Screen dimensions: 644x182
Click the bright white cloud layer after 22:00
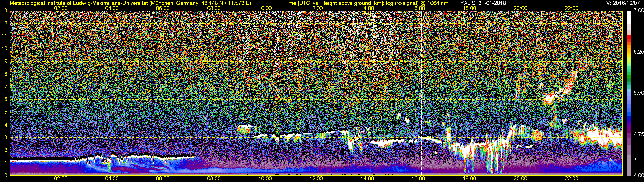[600, 137]
